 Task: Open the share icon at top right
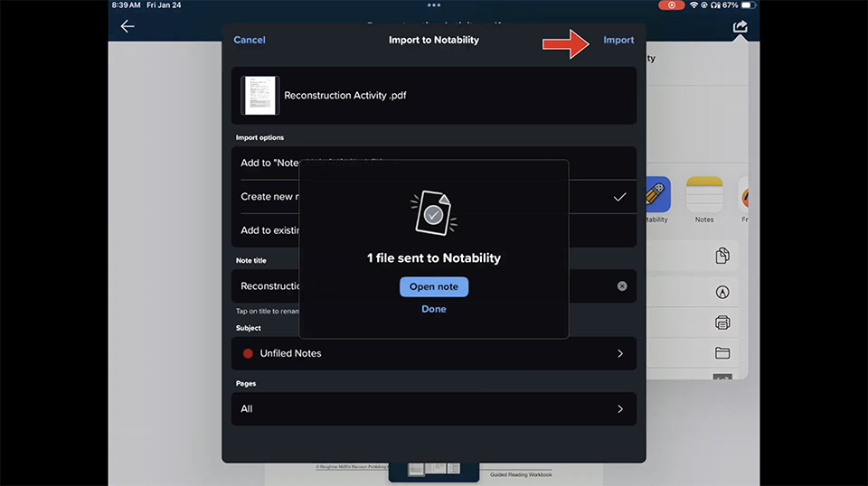[x=741, y=26]
